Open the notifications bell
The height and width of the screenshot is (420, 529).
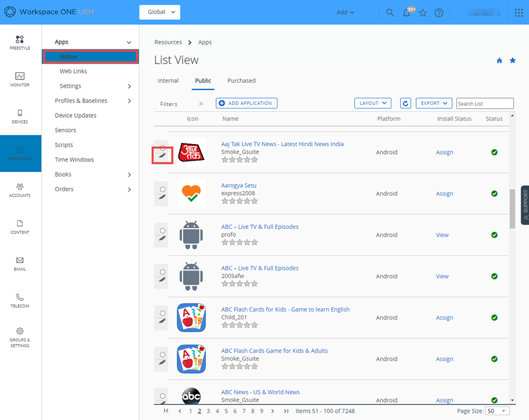(407, 13)
